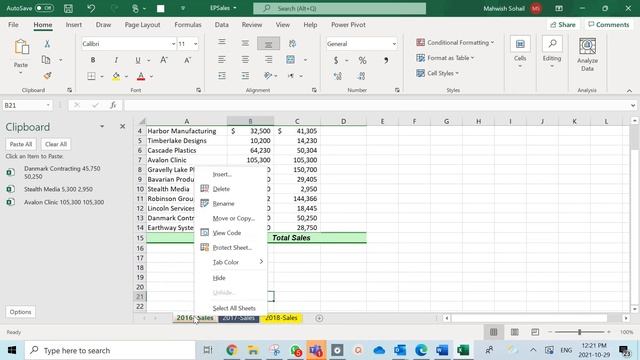Undo the last action
Viewport: 640px width, 360px height.
[x=91, y=8]
